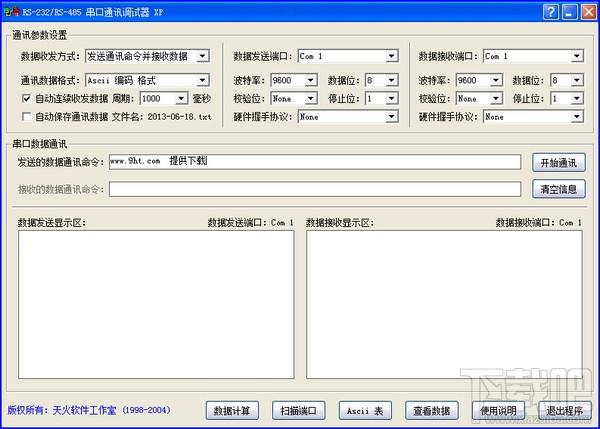This screenshot has width=600, height=429.
Task: Open receive port 数据位 dropdown
Action: click(x=576, y=80)
